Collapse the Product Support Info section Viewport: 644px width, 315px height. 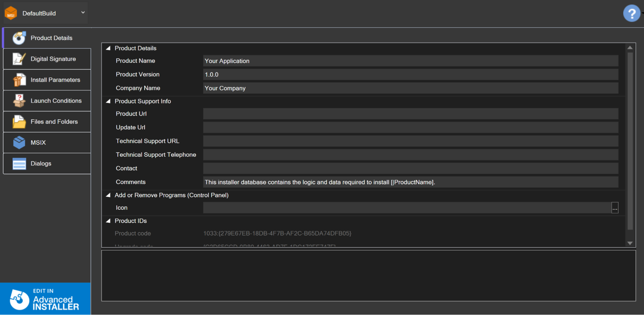pos(109,101)
